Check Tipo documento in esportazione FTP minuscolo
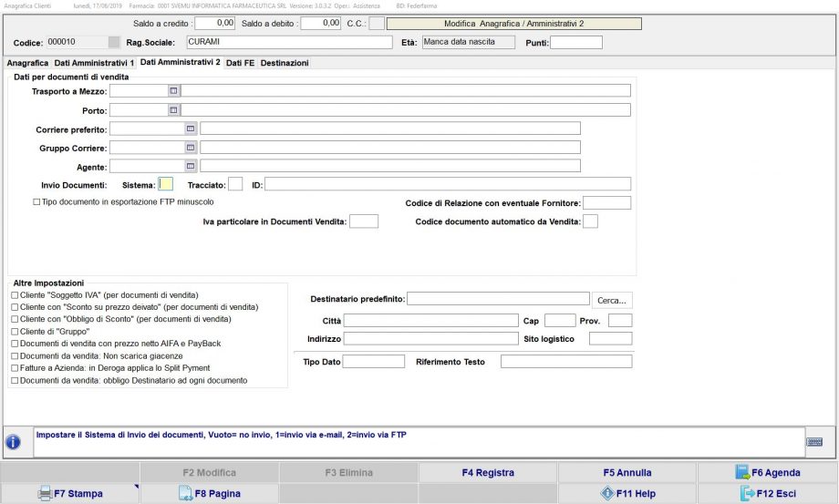The width and height of the screenshot is (839, 504). click(37, 201)
